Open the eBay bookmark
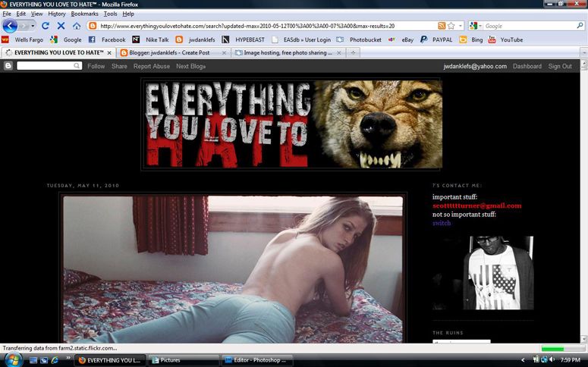Screen dimensions: 588x367 [x=401, y=39]
